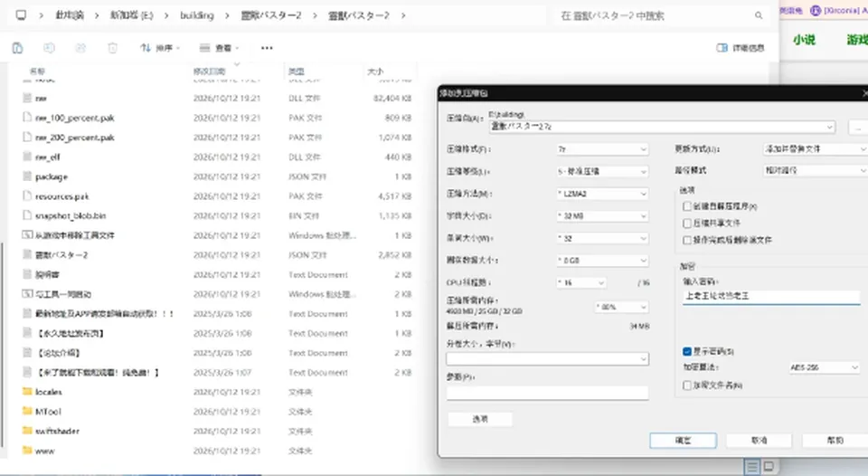Click the archive name path field
The image size is (868, 476).
[662, 127]
